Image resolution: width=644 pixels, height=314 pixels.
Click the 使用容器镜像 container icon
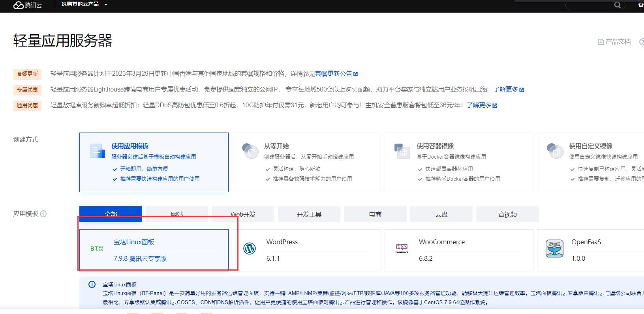(402, 151)
